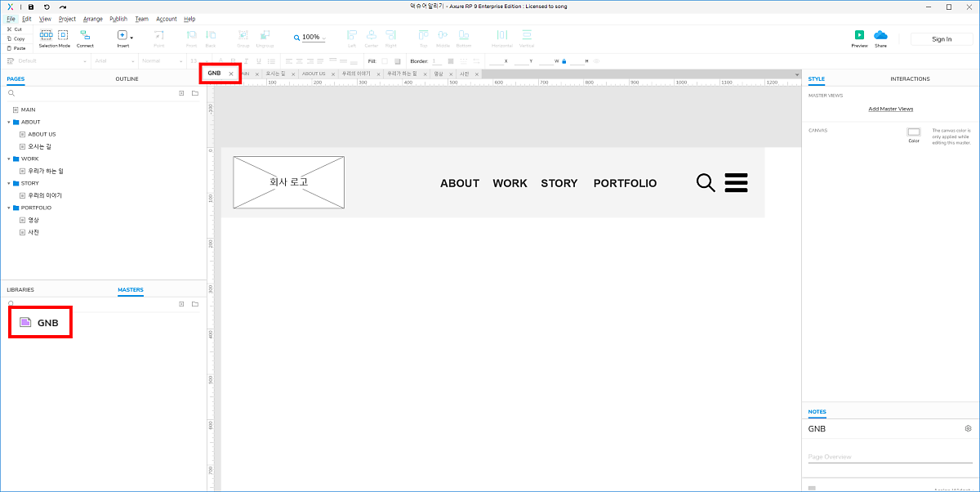Viewport: 980px width, 492px height.
Task: Open the notes settings gear icon
Action: tap(968, 428)
